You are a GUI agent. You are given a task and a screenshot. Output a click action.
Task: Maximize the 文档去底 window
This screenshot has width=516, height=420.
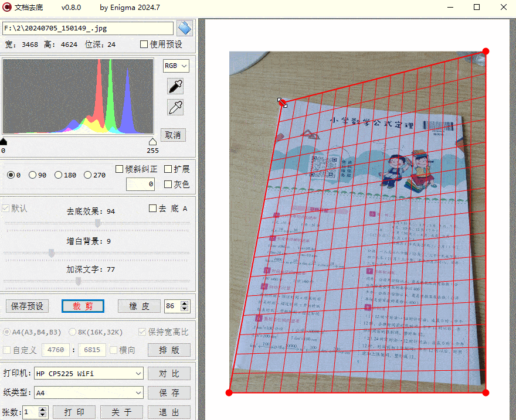(477, 7)
